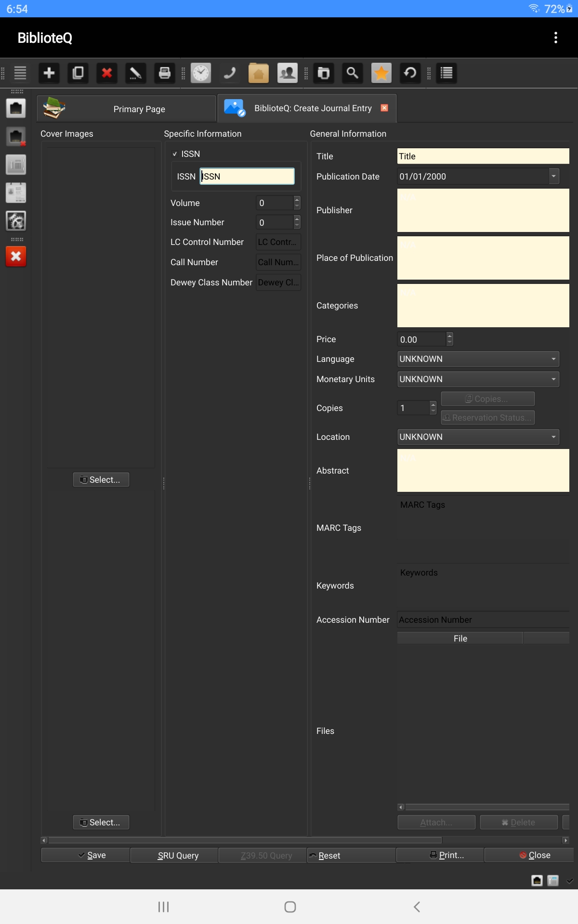Open the Publication Date dropdown
578x924 pixels.
pyautogui.click(x=554, y=177)
